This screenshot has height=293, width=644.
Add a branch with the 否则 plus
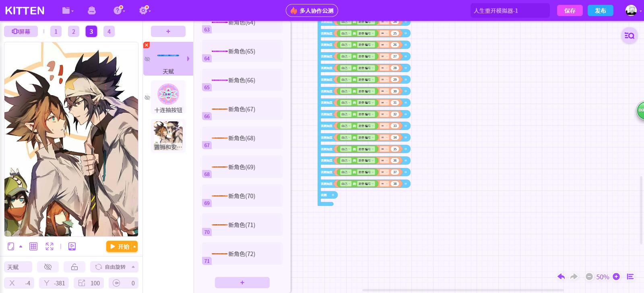pos(333,195)
